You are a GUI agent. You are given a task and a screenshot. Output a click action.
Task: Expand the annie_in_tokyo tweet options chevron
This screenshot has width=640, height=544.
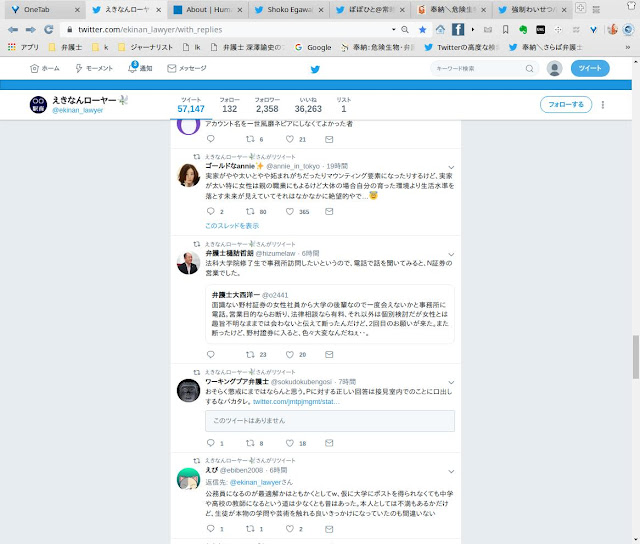tap(451, 167)
